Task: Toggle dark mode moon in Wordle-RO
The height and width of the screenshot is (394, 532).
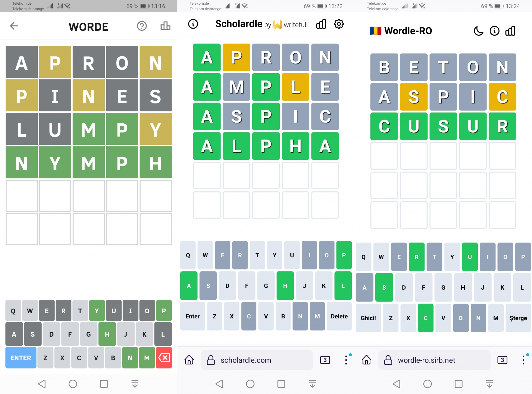Action: coord(478,31)
